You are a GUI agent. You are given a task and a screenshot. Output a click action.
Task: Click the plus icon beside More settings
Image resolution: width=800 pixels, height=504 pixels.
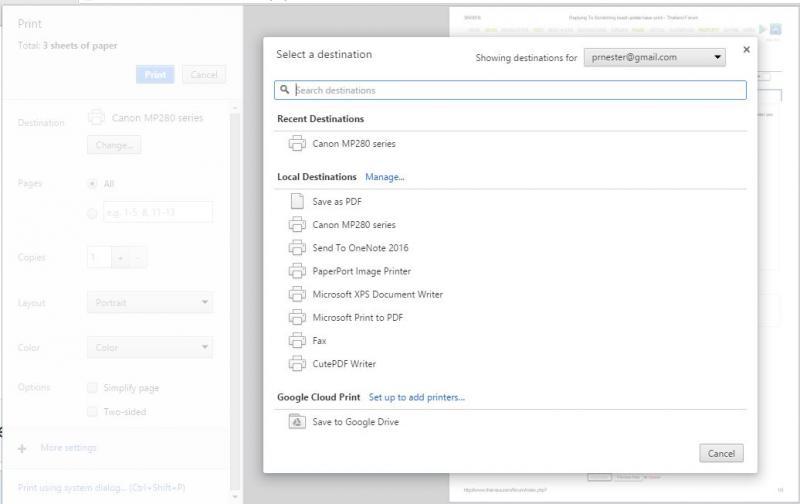pos(22,448)
